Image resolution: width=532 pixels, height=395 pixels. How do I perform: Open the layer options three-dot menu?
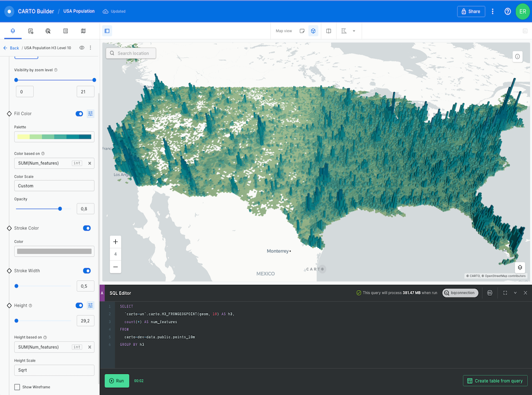(x=90, y=47)
